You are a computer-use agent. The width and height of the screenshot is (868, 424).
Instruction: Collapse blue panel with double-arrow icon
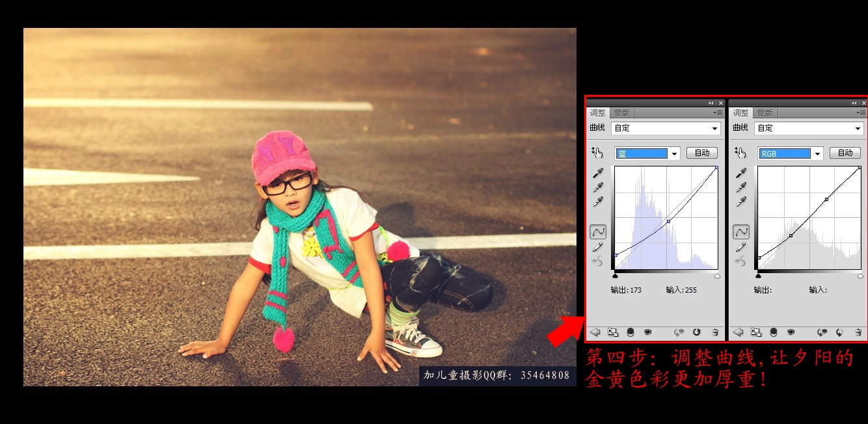pos(711,103)
